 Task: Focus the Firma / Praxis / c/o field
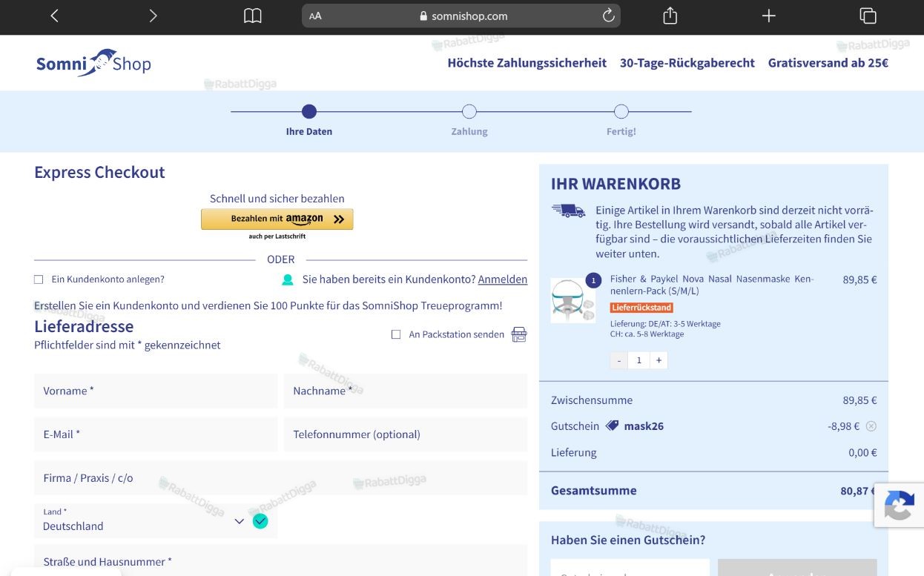[x=280, y=478]
